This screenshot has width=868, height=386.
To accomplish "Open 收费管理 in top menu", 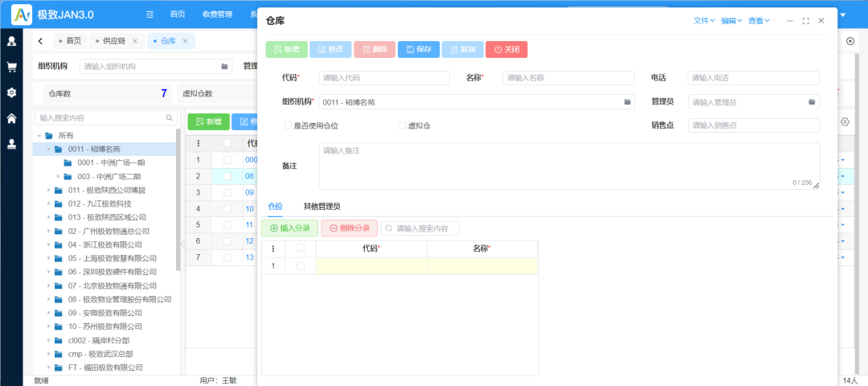I will coord(218,14).
